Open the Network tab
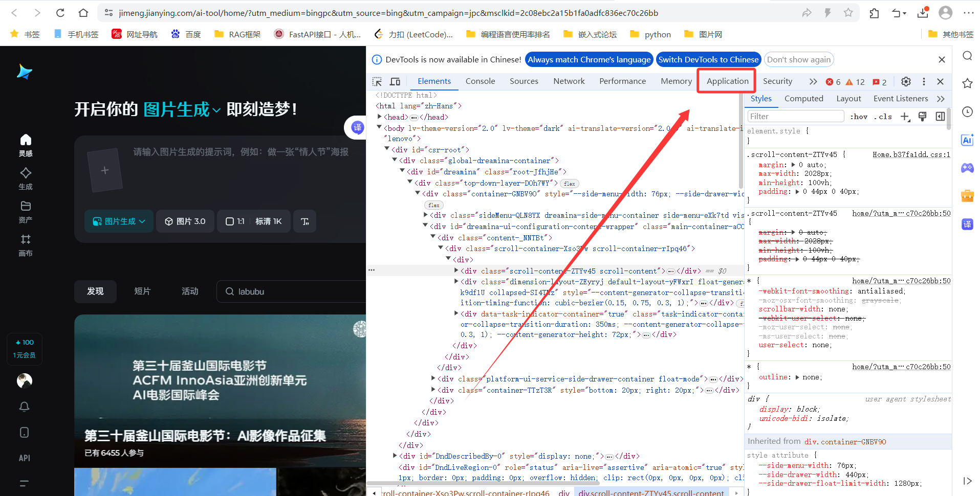980x496 pixels. [x=569, y=81]
